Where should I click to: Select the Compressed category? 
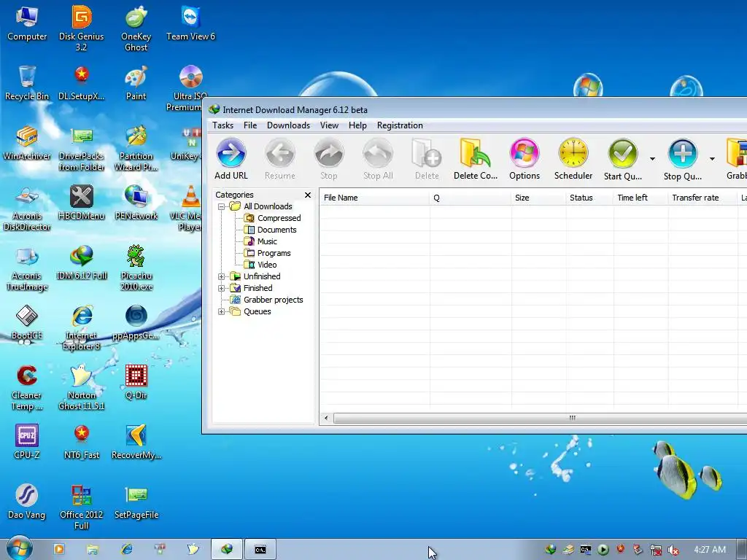[273, 218]
